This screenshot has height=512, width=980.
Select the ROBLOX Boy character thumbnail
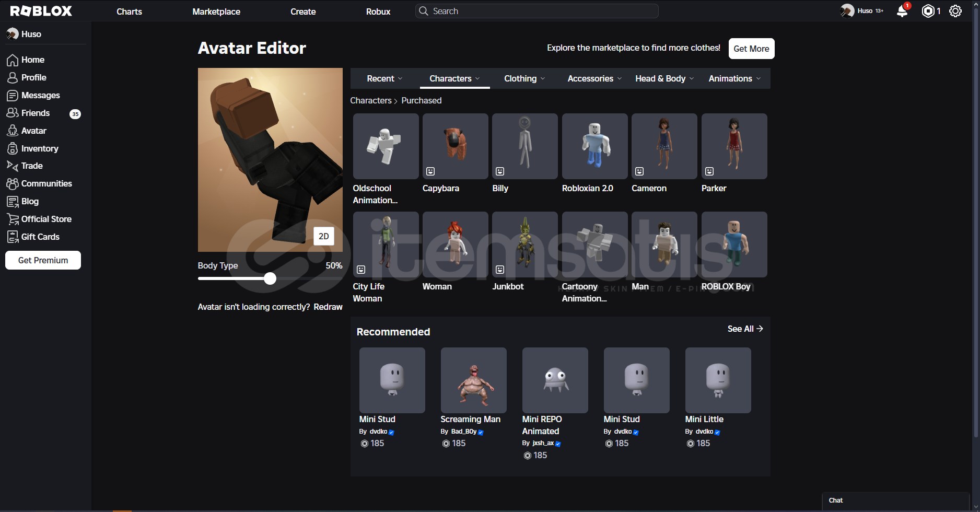click(x=734, y=245)
